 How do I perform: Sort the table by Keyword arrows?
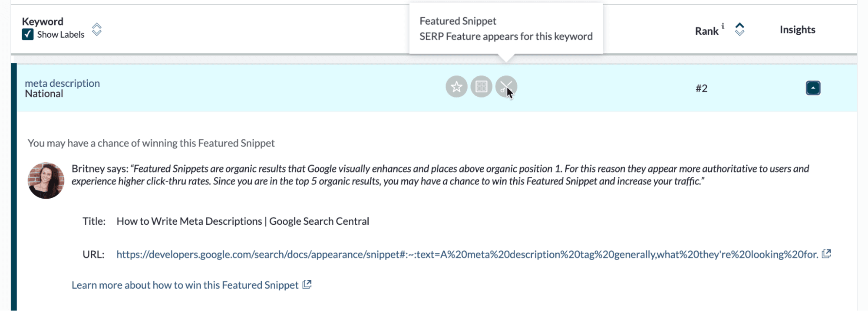[97, 29]
